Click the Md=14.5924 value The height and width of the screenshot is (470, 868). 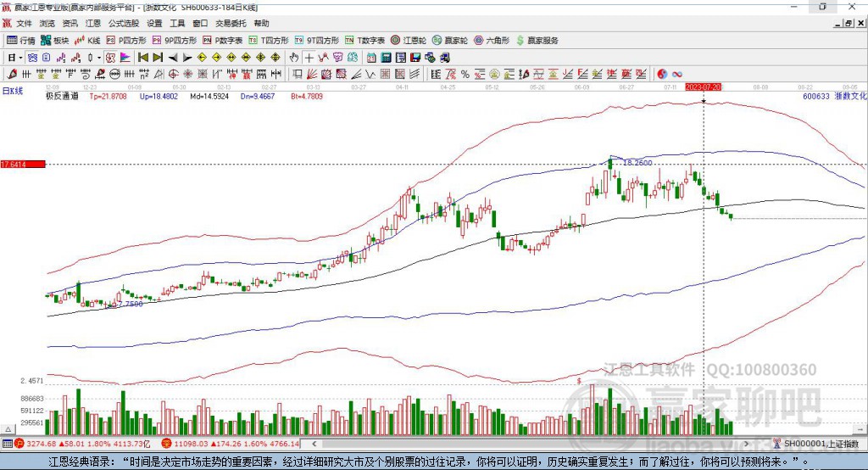[209, 96]
